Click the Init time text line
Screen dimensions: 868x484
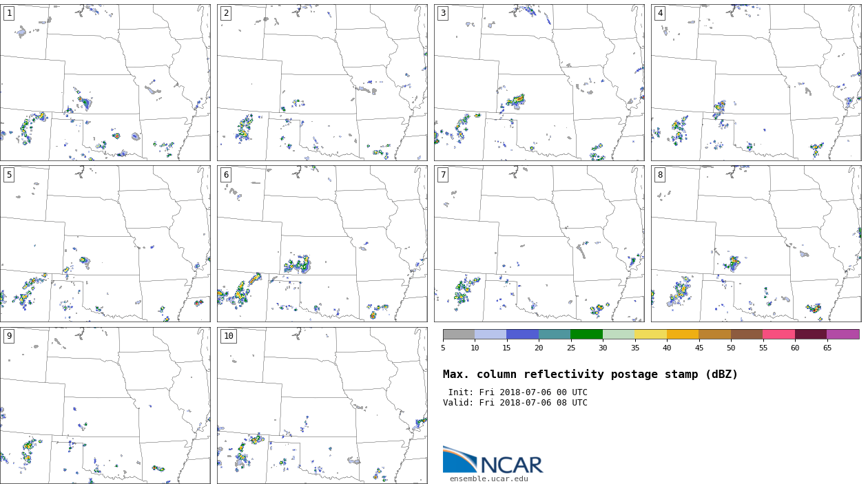517,392
